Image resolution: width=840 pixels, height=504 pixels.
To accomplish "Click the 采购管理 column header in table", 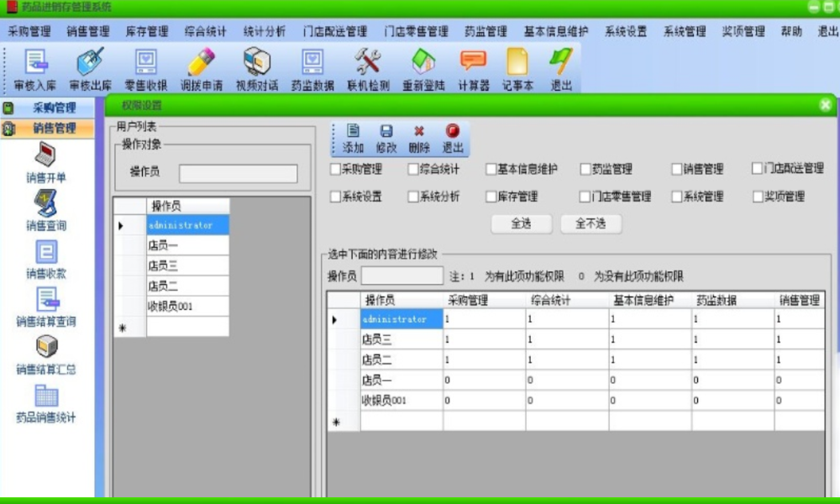I will (x=485, y=300).
